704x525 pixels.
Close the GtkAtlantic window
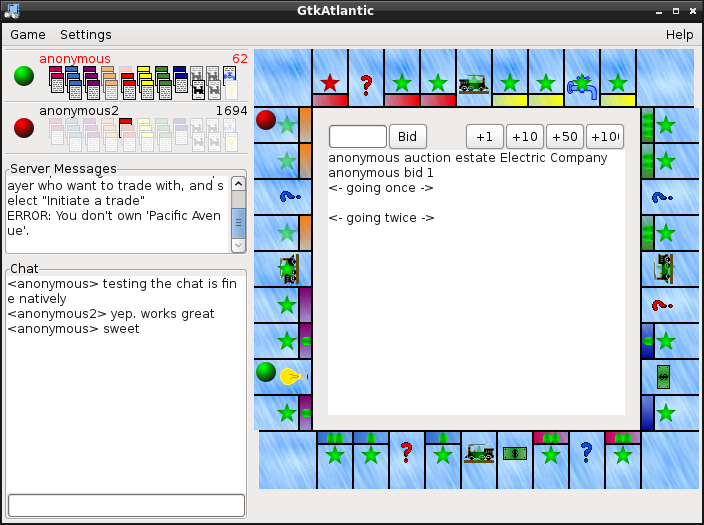[x=693, y=11]
